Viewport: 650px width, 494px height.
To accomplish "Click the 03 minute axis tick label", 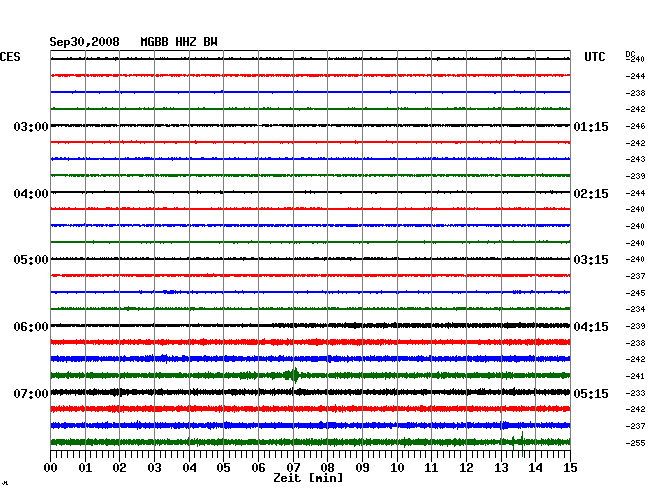I will 154,467.
